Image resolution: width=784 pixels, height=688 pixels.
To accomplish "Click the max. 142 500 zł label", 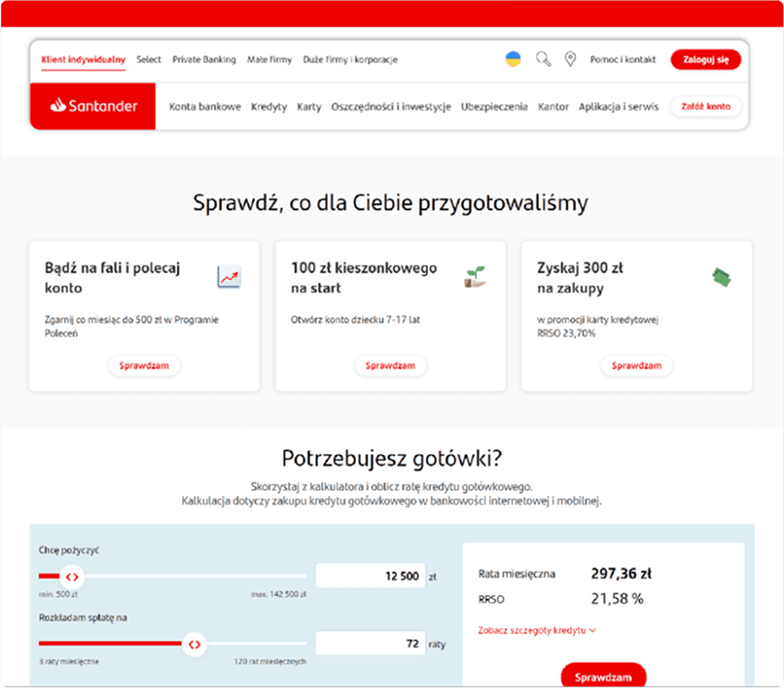I will pos(278,594).
